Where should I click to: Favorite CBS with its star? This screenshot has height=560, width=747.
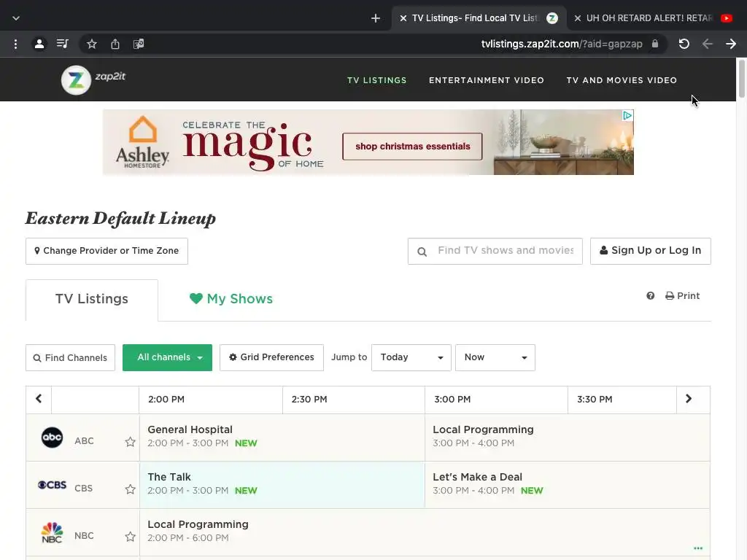click(130, 489)
